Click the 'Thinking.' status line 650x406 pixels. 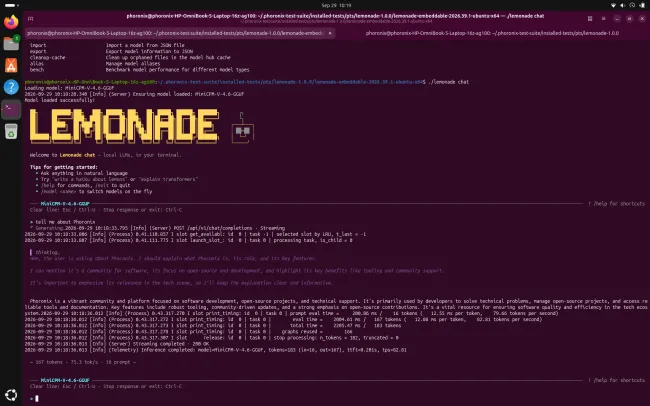pos(47,252)
